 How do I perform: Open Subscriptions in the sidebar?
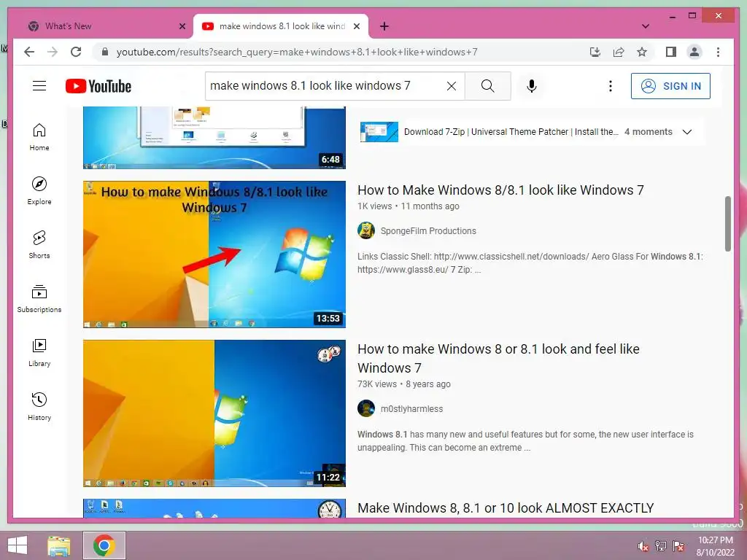[39, 298]
